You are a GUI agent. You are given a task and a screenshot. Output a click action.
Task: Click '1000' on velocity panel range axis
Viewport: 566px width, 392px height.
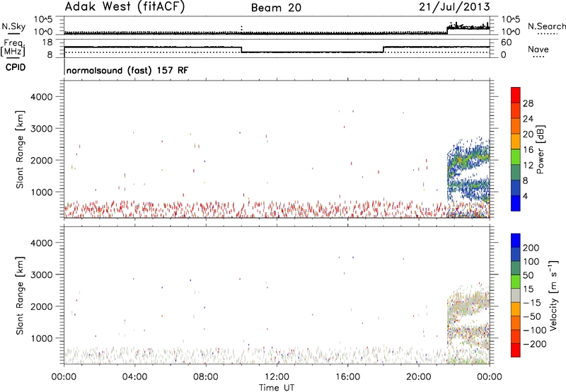42,338
